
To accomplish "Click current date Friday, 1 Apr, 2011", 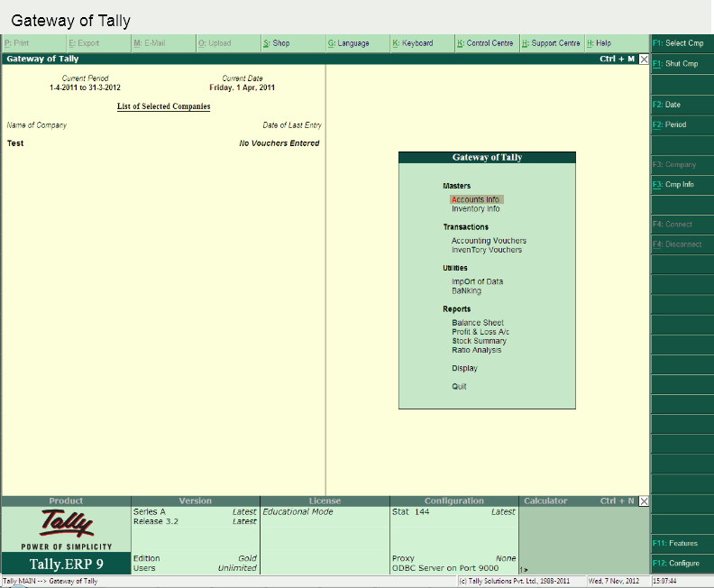I will point(243,87).
